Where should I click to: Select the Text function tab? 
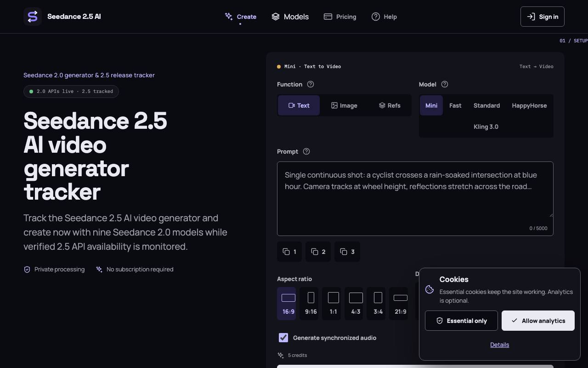click(x=299, y=105)
